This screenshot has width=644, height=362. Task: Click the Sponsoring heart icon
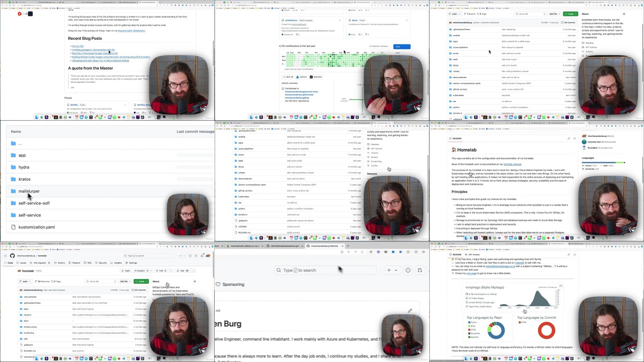(218, 284)
